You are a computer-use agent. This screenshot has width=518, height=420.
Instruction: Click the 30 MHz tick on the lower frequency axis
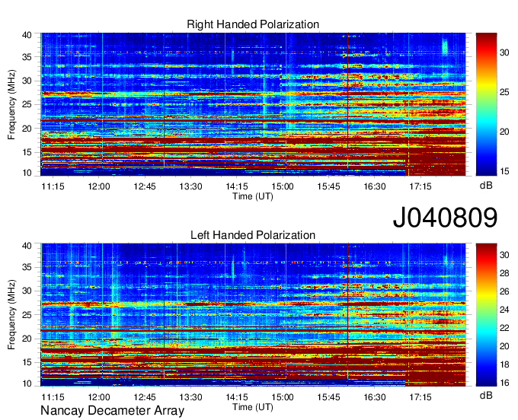click(x=27, y=291)
